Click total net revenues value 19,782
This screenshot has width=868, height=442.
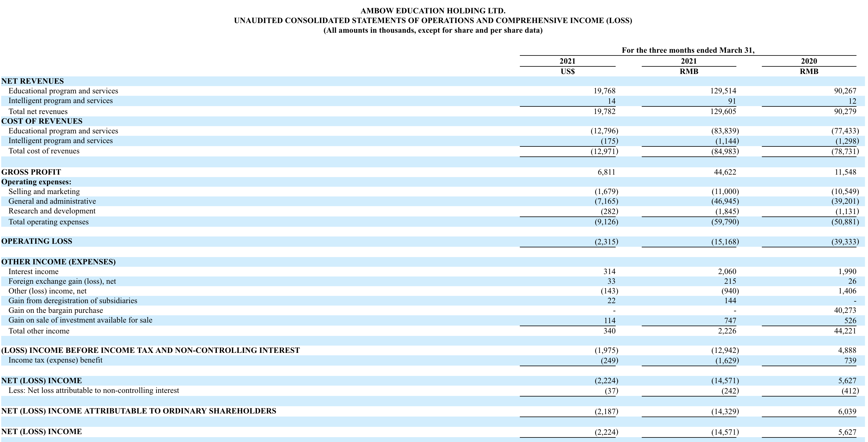[x=604, y=112]
